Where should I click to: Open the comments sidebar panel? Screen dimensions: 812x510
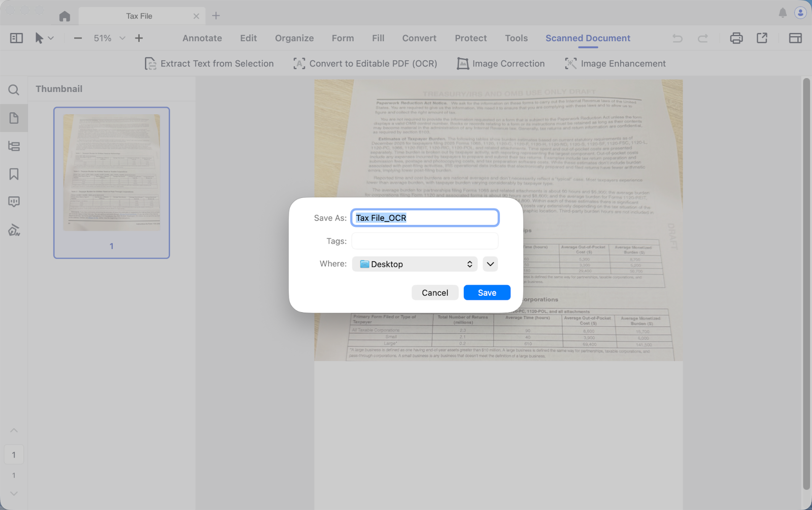coord(14,202)
